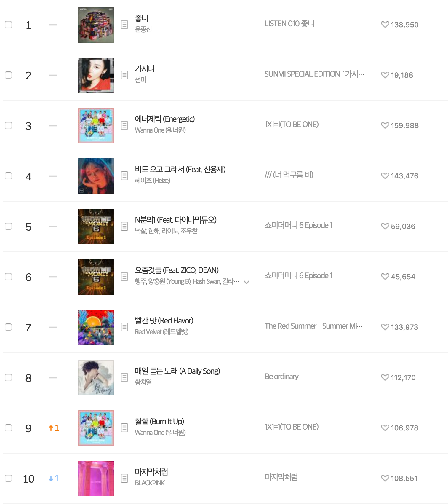Select the checkbox next to rank 5

8,226
